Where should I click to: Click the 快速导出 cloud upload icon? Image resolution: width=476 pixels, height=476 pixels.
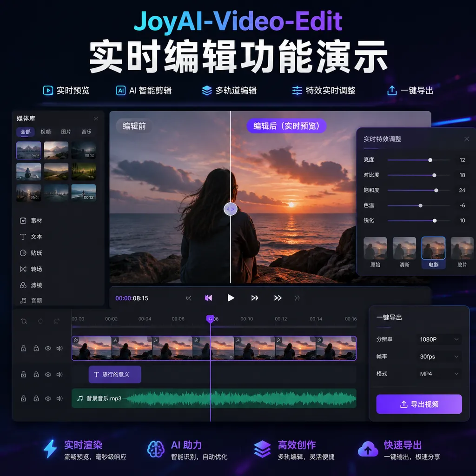pos(368,450)
